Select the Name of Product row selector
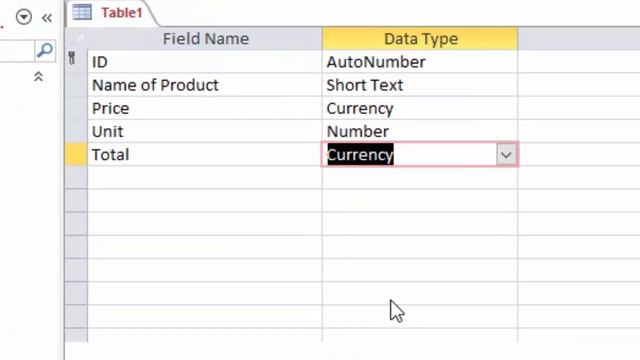 (x=76, y=85)
